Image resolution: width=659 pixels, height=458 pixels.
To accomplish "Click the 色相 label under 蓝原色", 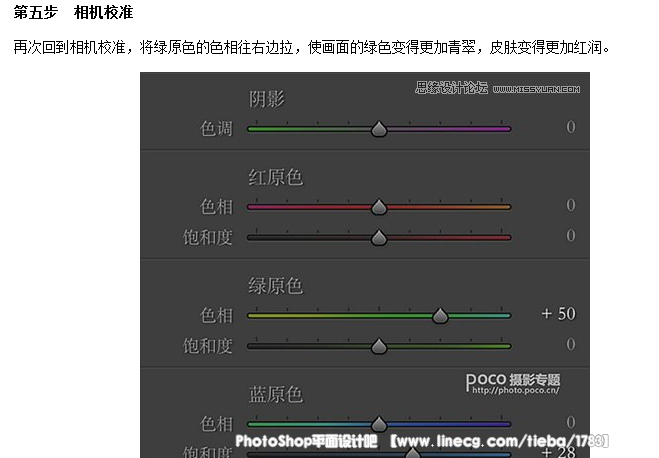I will (216, 424).
